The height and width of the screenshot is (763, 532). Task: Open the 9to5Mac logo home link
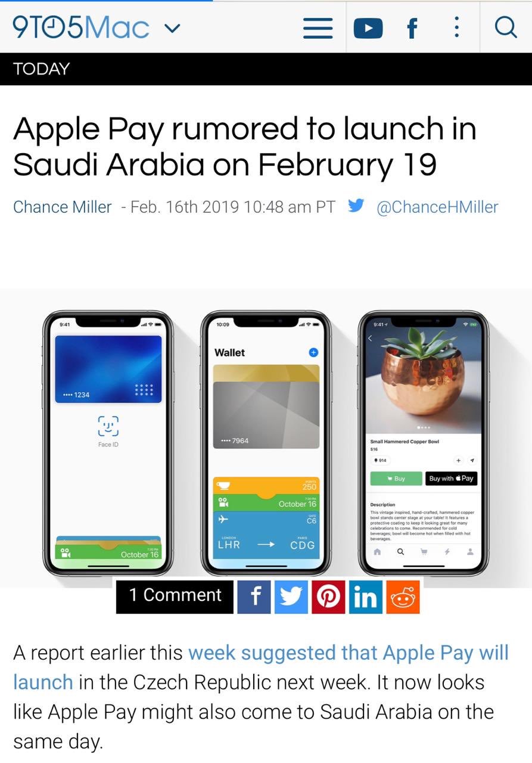[x=81, y=27]
